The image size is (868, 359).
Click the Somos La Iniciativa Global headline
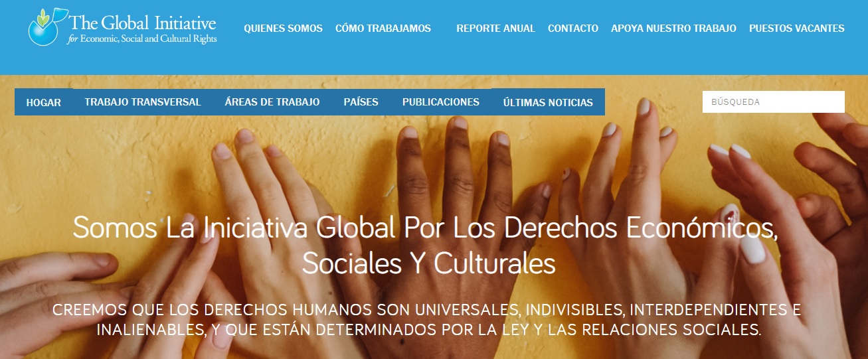pos(425,245)
